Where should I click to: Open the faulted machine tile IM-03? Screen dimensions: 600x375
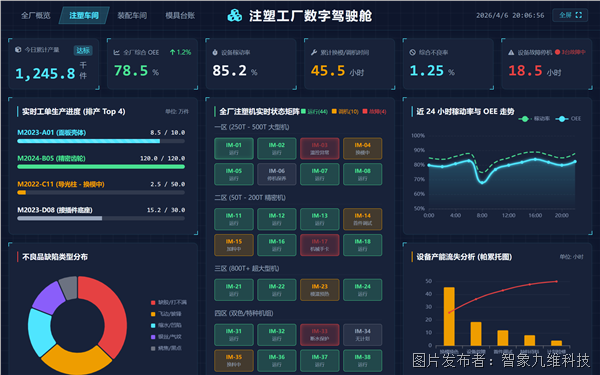coord(320,148)
